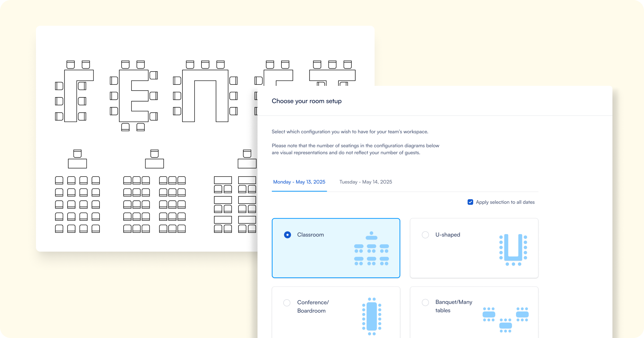Select the U-shaped radio button
This screenshot has height=338, width=644.
[425, 235]
